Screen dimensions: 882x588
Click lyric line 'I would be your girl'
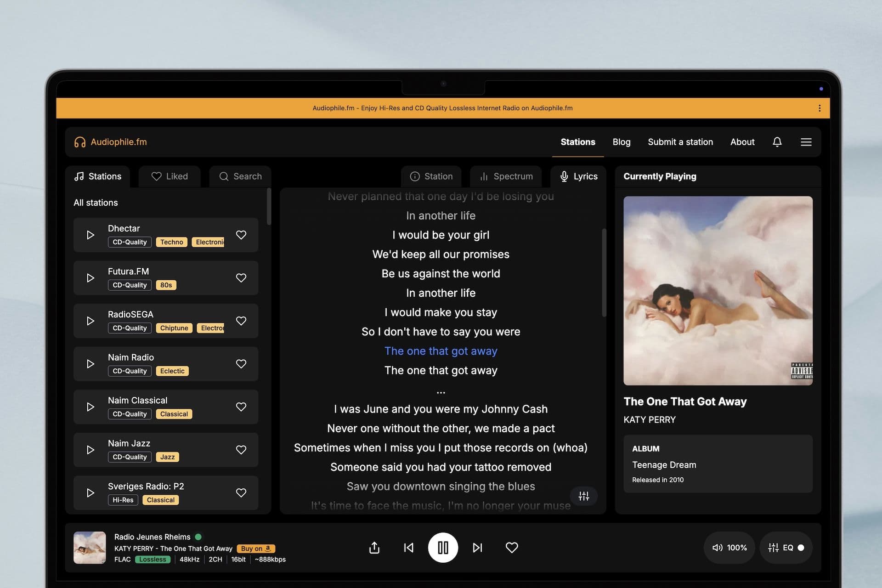point(441,235)
